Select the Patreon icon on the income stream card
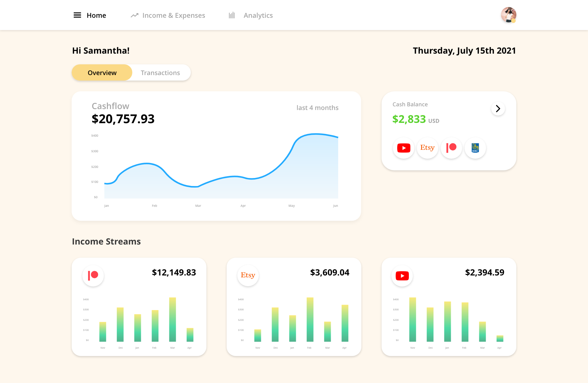Screen dimensions: 588x383 [x=93, y=275]
